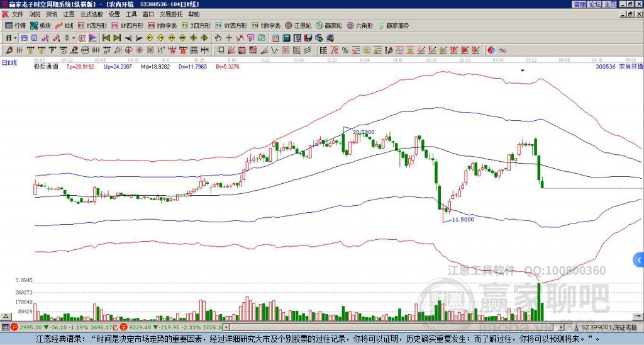Click the 行情 toolbar button

pyautogui.click(x=15, y=25)
